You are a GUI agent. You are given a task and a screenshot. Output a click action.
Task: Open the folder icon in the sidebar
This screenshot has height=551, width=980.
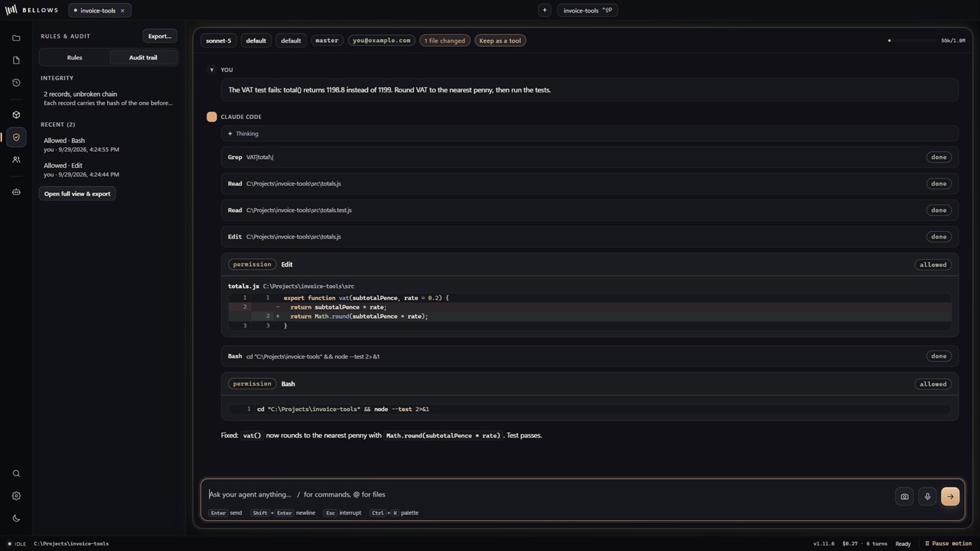tap(16, 38)
